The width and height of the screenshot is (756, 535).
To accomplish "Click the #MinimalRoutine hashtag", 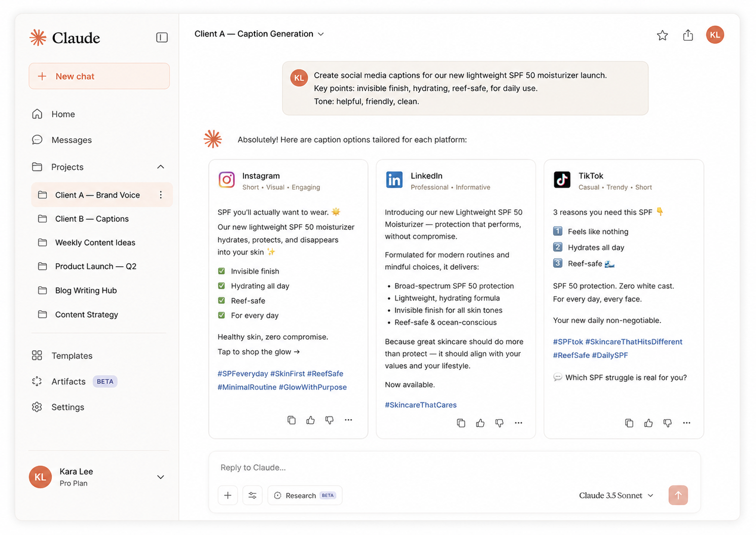I will pos(247,387).
